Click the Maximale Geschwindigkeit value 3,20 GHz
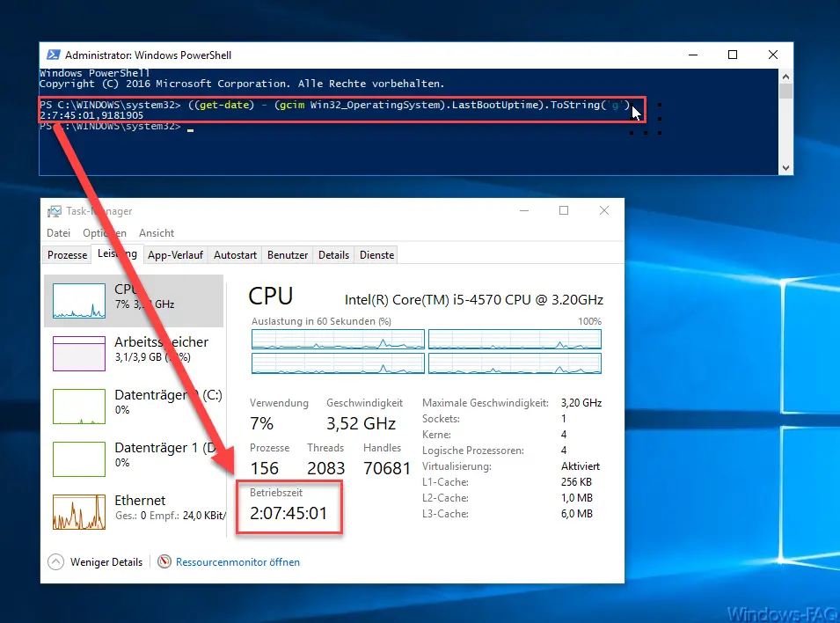Viewport: 840px width, 623px height. 581,403
